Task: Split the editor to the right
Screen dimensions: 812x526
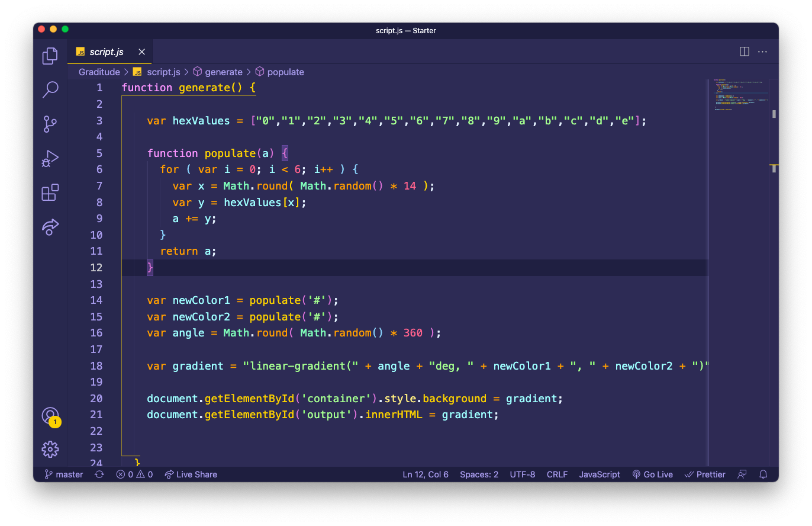Action: [745, 52]
